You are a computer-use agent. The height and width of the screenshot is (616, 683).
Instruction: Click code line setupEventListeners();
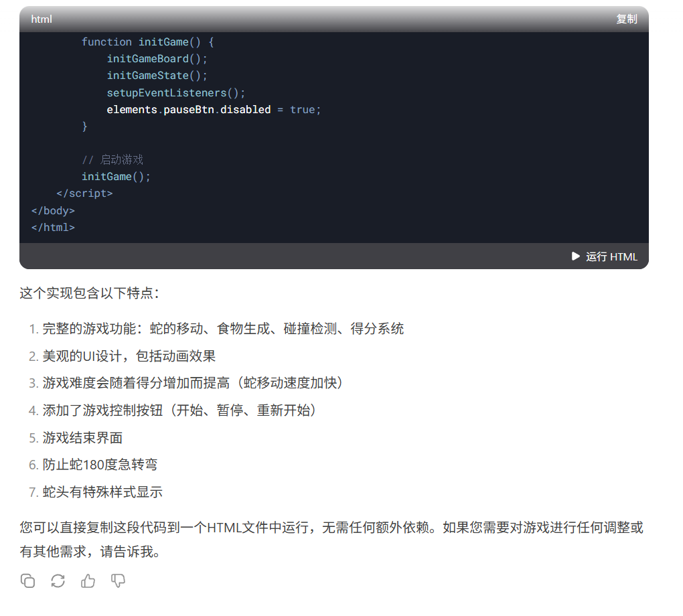[x=176, y=93]
